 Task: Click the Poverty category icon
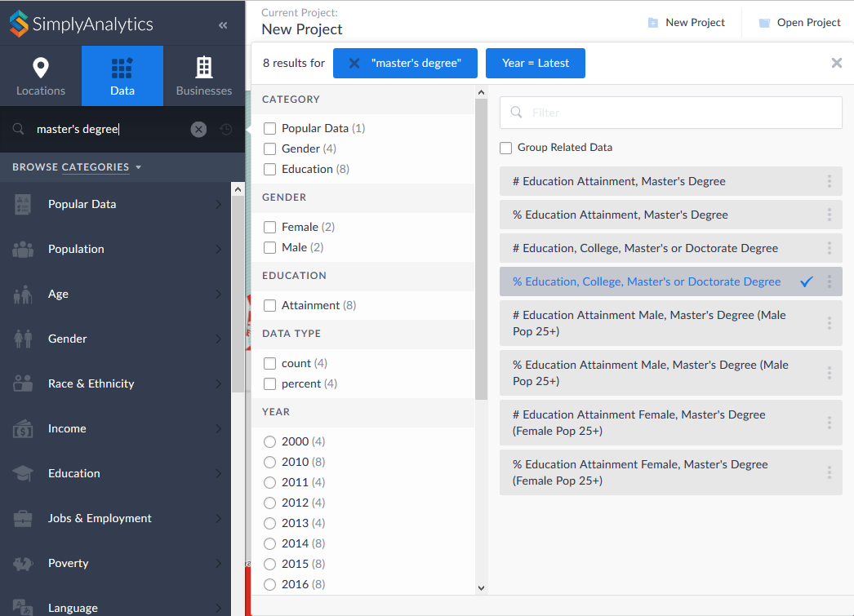pos(23,563)
